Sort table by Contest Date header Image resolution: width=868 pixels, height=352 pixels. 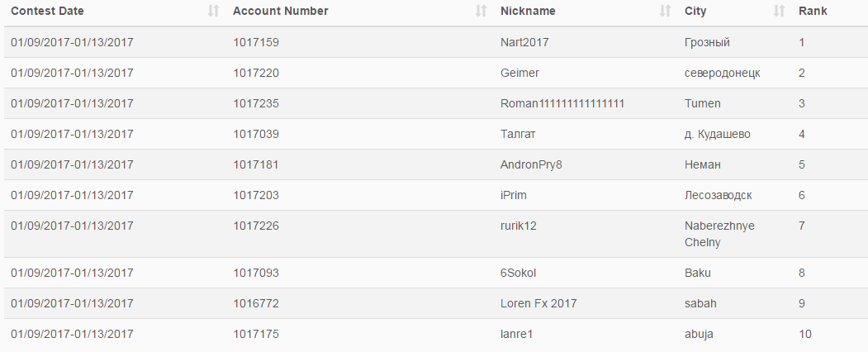pyautogui.click(x=47, y=12)
